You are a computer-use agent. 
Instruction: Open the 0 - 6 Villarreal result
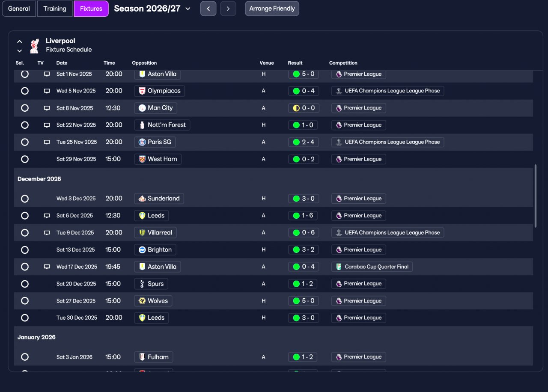pyautogui.click(x=303, y=233)
